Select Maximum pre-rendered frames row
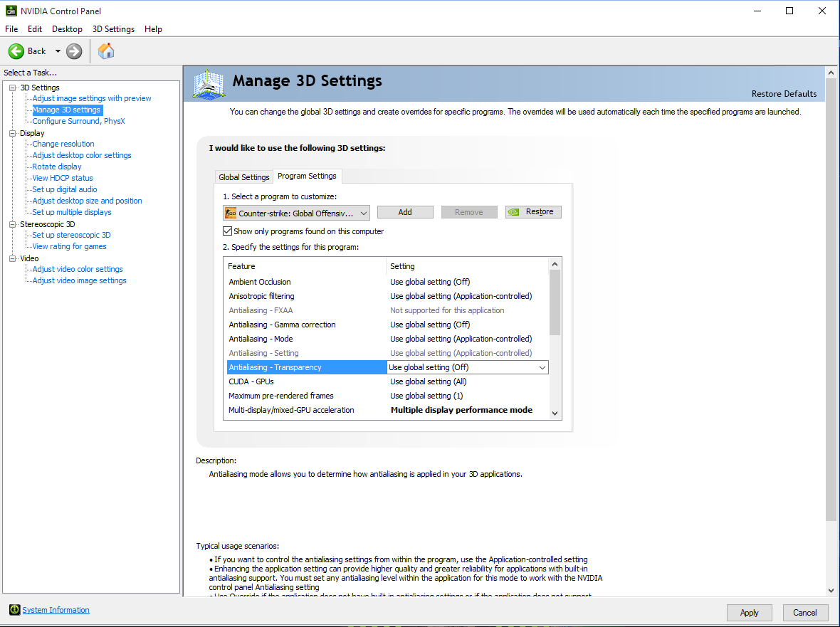This screenshot has height=627, width=840. coord(387,396)
